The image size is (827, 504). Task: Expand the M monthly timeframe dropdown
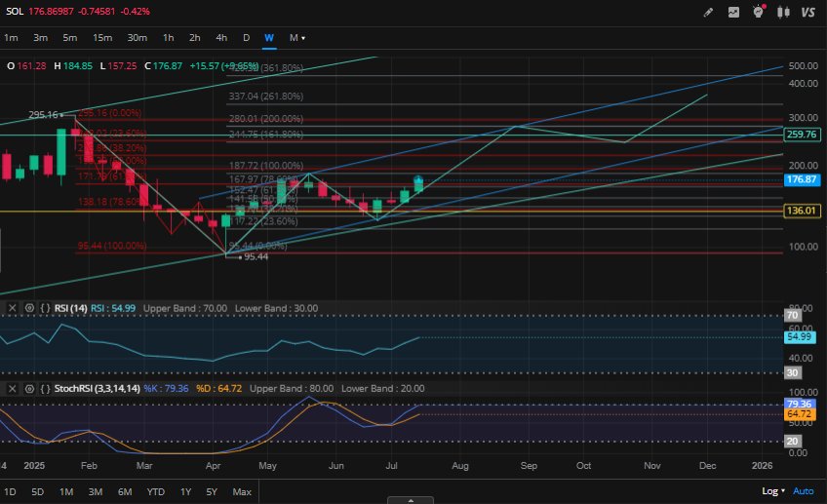point(296,38)
